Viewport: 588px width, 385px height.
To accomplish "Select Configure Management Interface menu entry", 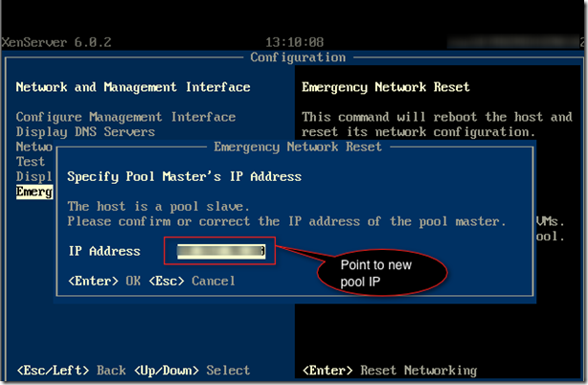I will click(125, 117).
